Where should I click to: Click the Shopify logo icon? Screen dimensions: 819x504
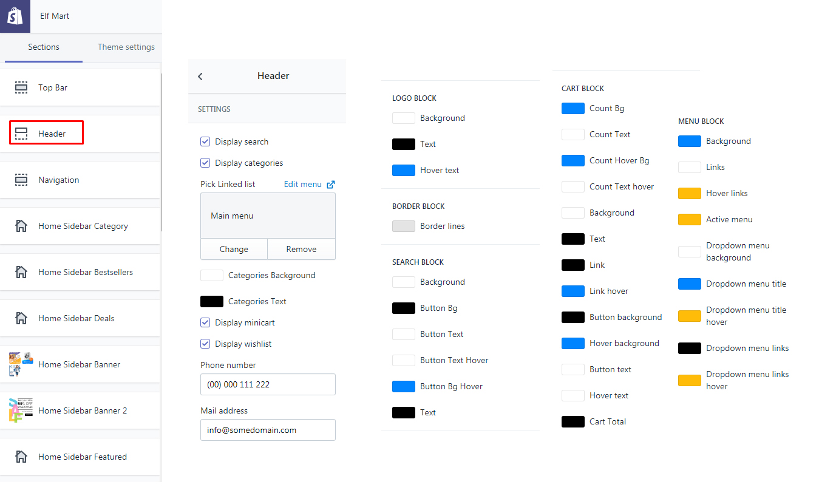point(15,15)
